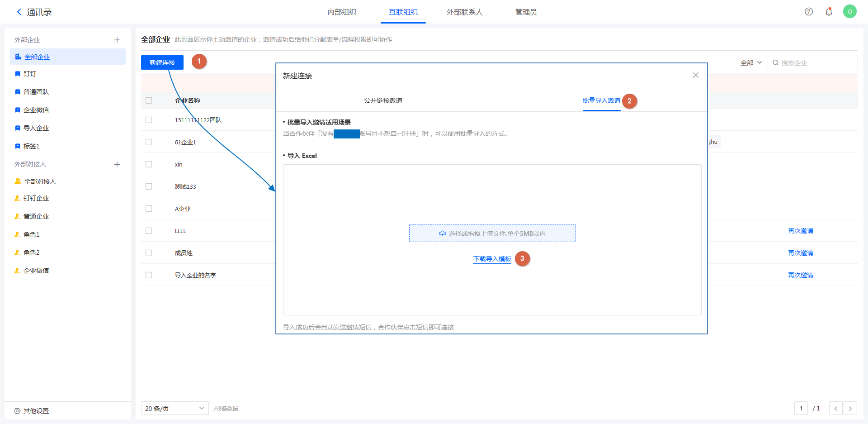Click the back arrow beside 通讯录
Viewport: 868px width, 424px height.
click(x=19, y=12)
